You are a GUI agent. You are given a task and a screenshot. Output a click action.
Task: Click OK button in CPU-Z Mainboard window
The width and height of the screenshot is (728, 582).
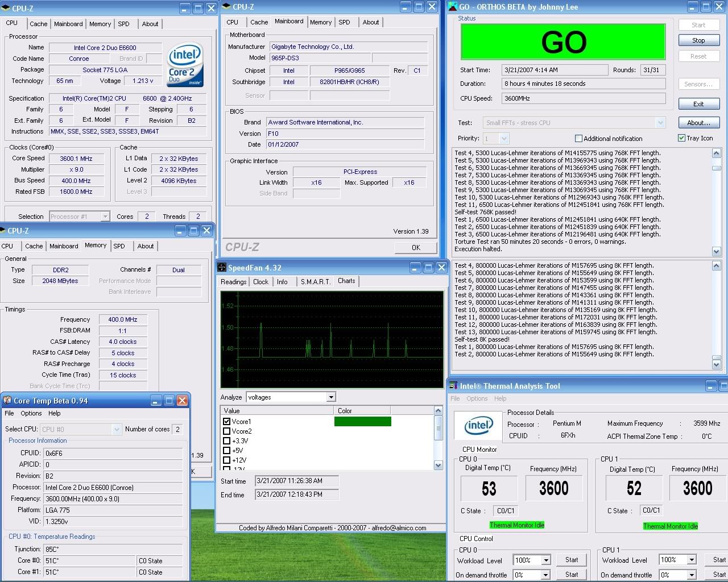click(416, 247)
